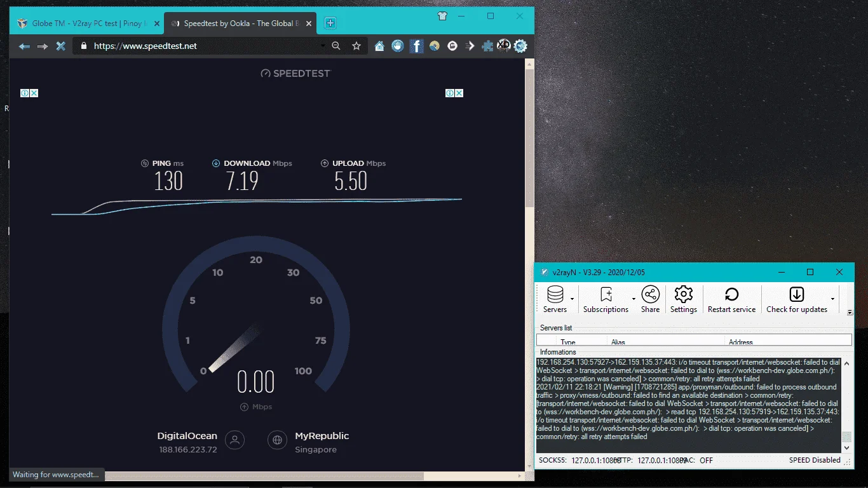Open the browser home page
868x488 pixels.
(379, 46)
